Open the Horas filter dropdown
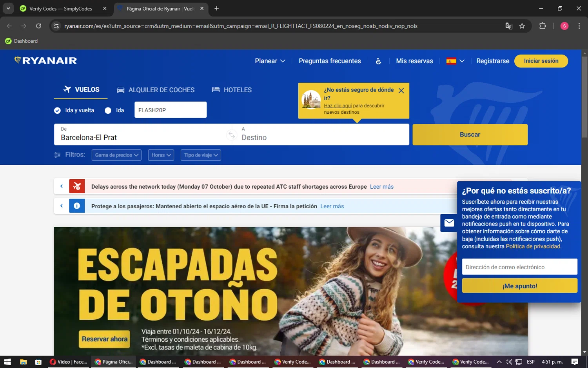The width and height of the screenshot is (588, 368). pos(161,155)
